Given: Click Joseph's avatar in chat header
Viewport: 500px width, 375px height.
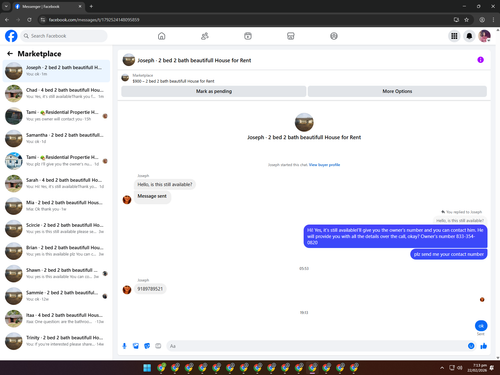Looking at the screenshot, I should [x=129, y=60].
